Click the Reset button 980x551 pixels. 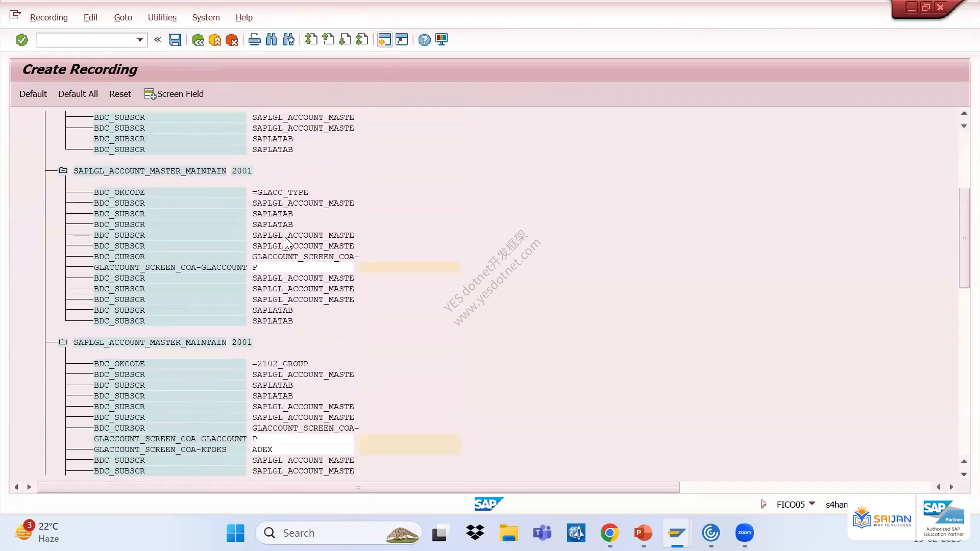[120, 94]
